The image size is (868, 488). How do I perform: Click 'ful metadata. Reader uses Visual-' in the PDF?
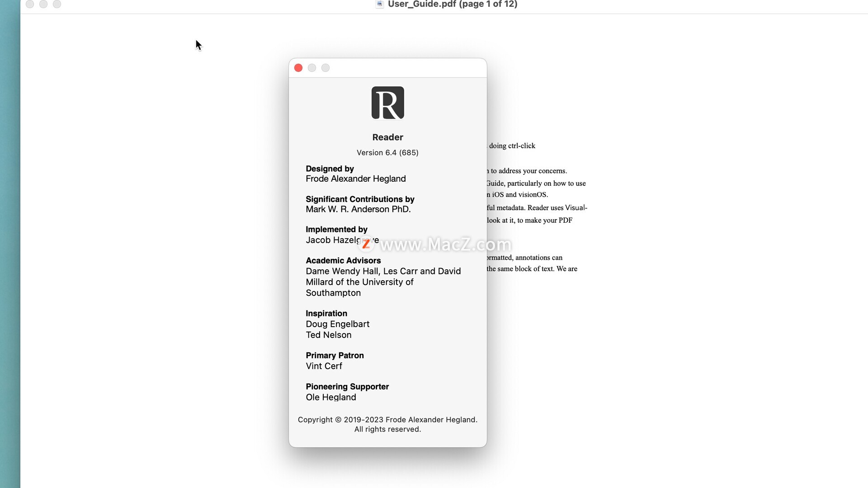click(537, 208)
